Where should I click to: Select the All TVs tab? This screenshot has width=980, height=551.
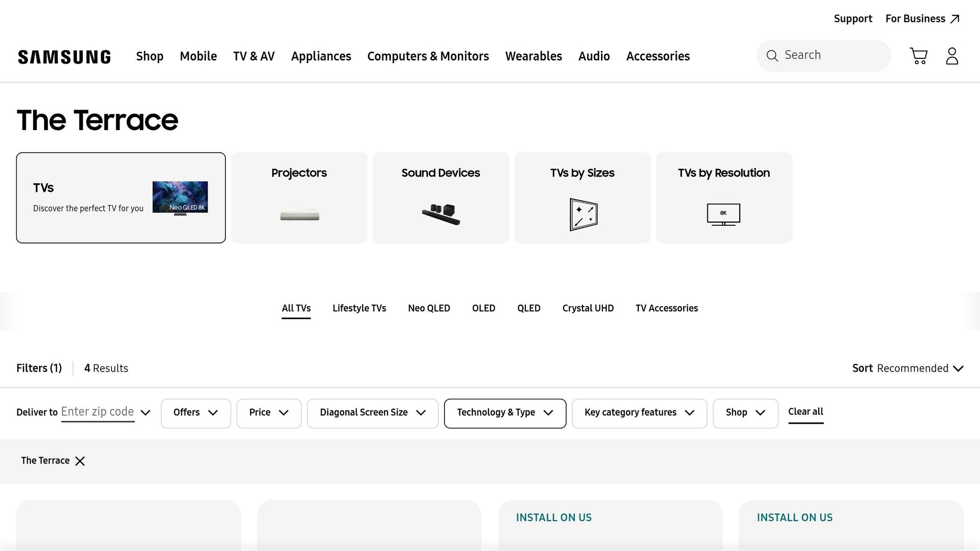(296, 309)
